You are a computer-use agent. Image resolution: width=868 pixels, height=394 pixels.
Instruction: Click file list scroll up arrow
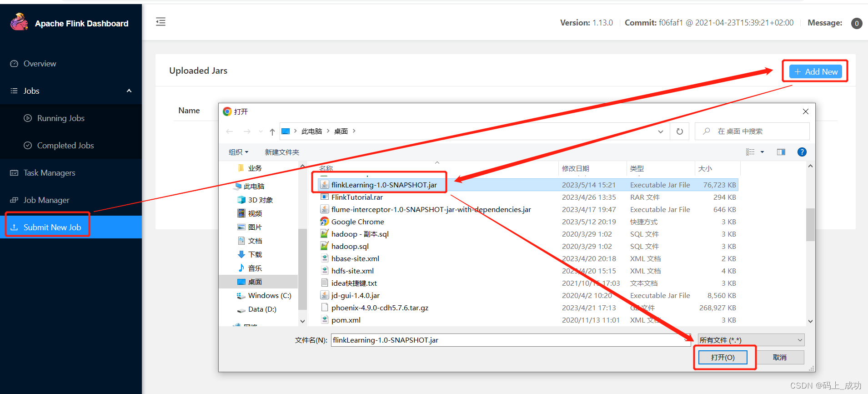click(x=810, y=167)
